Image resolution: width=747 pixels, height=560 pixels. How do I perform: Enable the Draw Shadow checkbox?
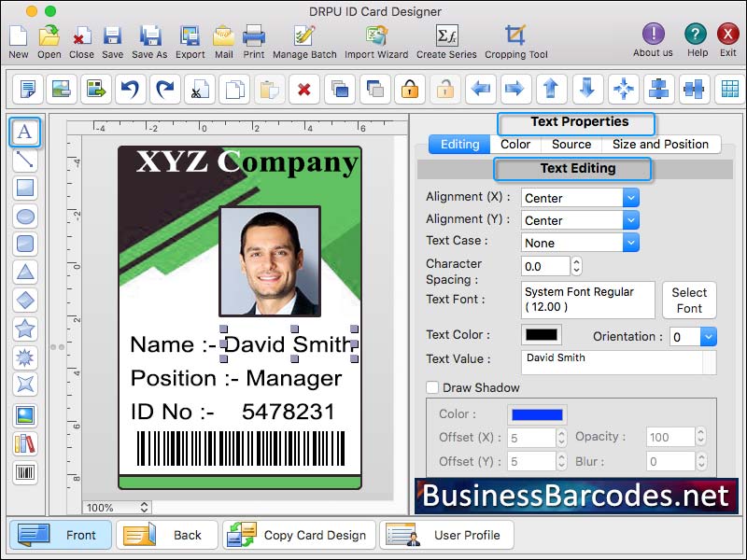point(432,387)
